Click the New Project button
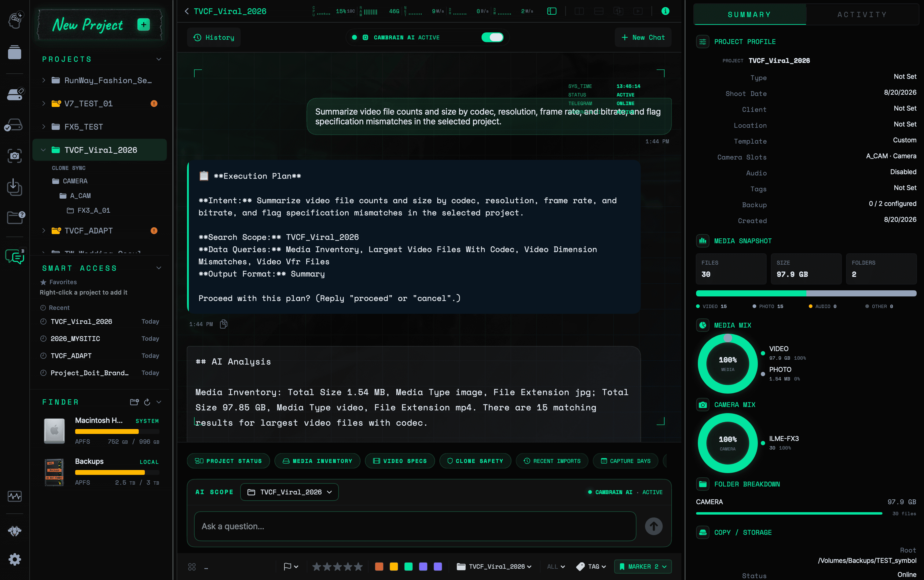This screenshot has height=580, width=924. pyautogui.click(x=100, y=24)
